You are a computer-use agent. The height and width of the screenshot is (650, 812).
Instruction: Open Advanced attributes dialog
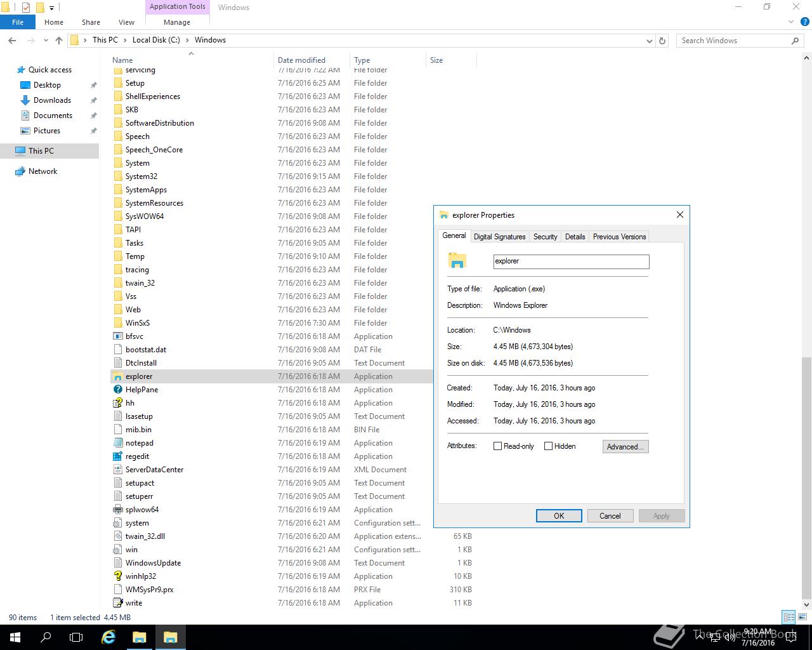click(625, 447)
